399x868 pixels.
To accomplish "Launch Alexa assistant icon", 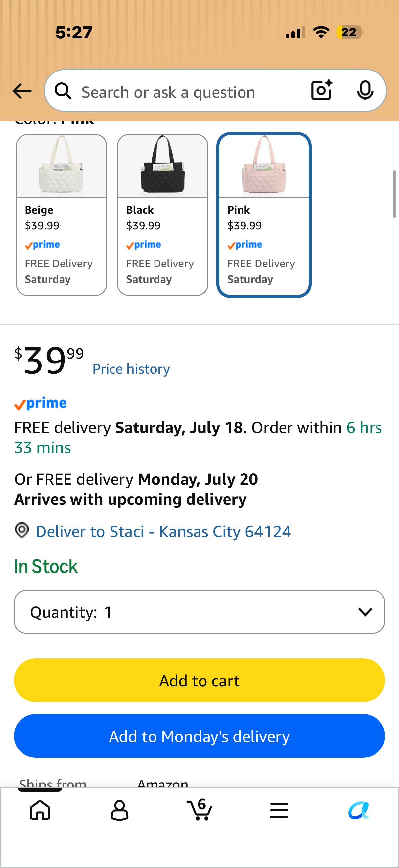I will pyautogui.click(x=359, y=810).
